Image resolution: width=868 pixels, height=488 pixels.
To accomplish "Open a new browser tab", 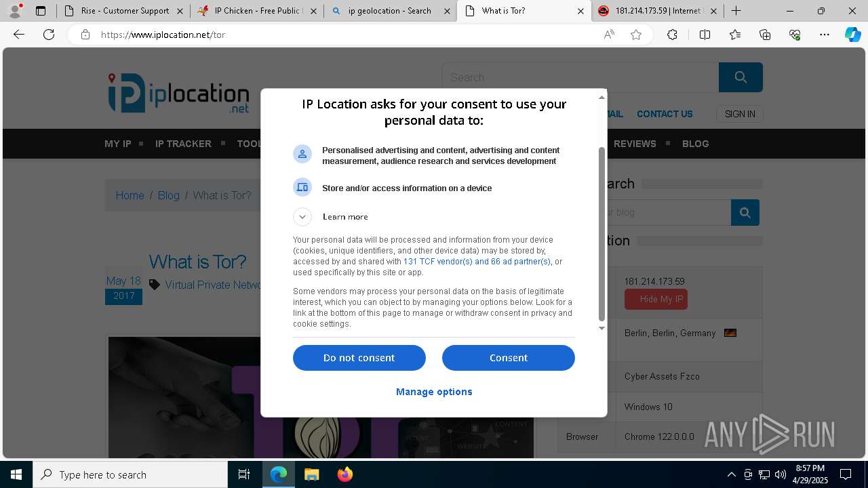I will click(736, 11).
